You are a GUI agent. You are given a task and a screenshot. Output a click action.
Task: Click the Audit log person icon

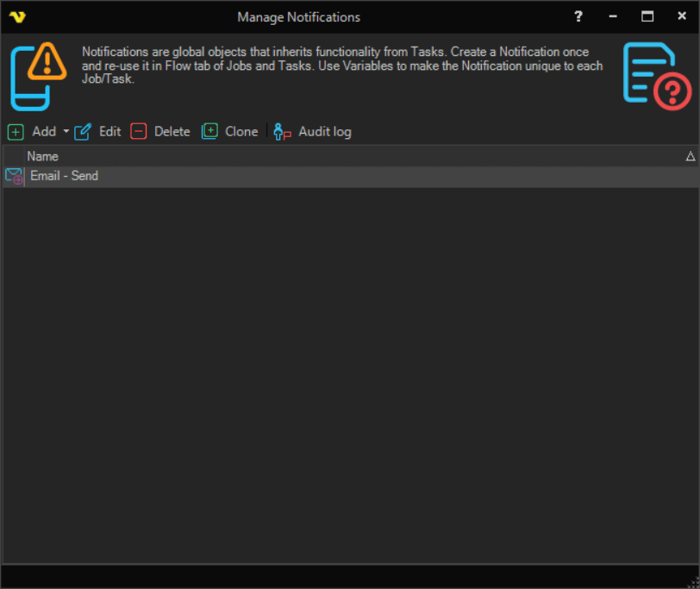282,132
